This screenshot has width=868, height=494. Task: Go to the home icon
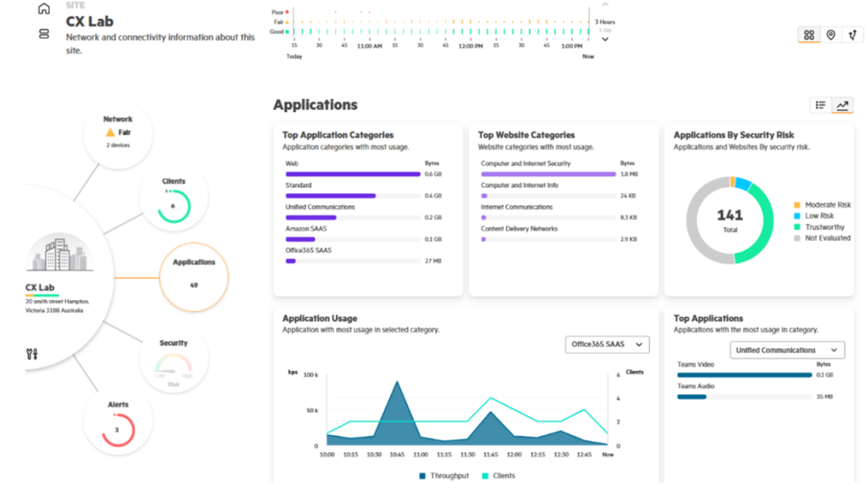pyautogui.click(x=44, y=8)
